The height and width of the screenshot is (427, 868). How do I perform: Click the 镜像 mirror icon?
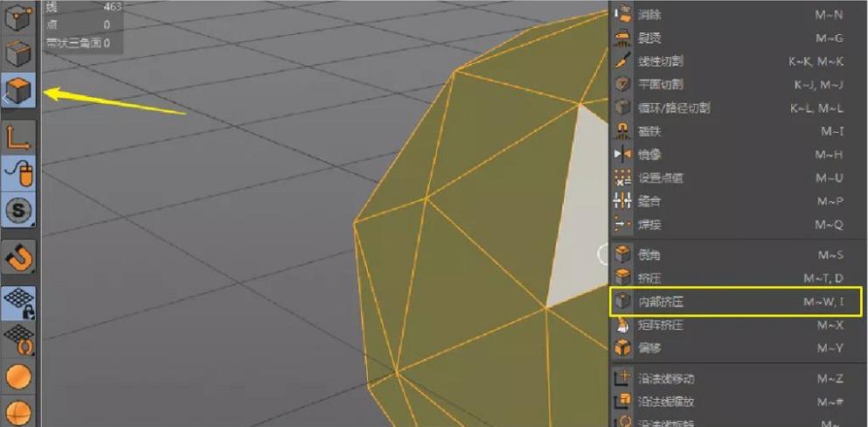pyautogui.click(x=623, y=155)
